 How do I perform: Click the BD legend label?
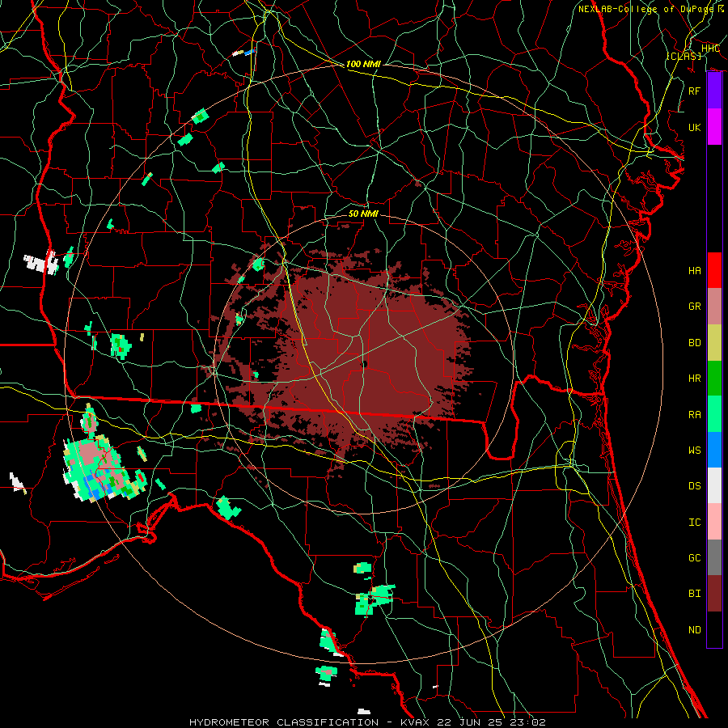(x=694, y=343)
